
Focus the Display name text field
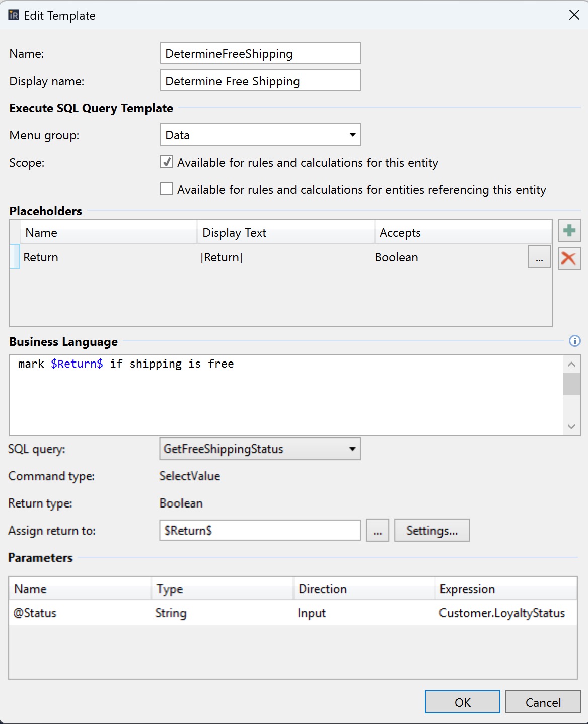[260, 81]
